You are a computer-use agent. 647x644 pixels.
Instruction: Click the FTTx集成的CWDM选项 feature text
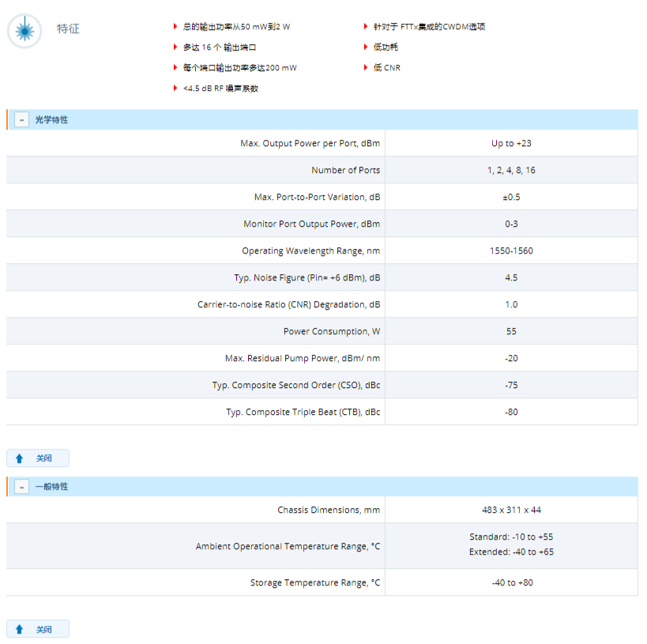(x=429, y=27)
